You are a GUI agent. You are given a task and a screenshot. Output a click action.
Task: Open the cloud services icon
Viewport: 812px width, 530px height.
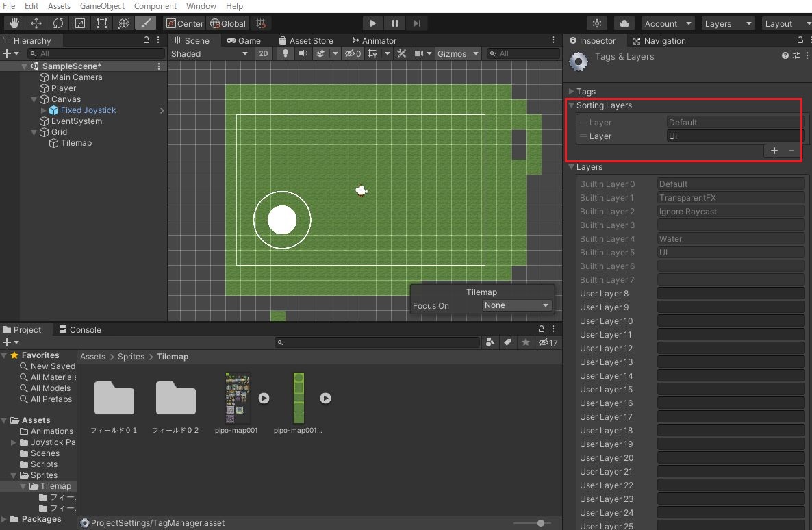624,23
